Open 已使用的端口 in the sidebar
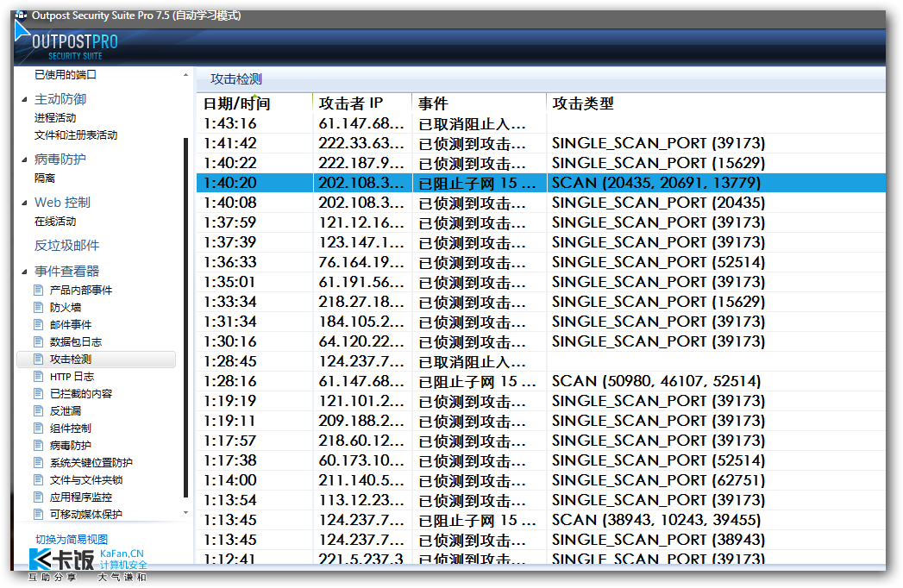 pos(65,75)
